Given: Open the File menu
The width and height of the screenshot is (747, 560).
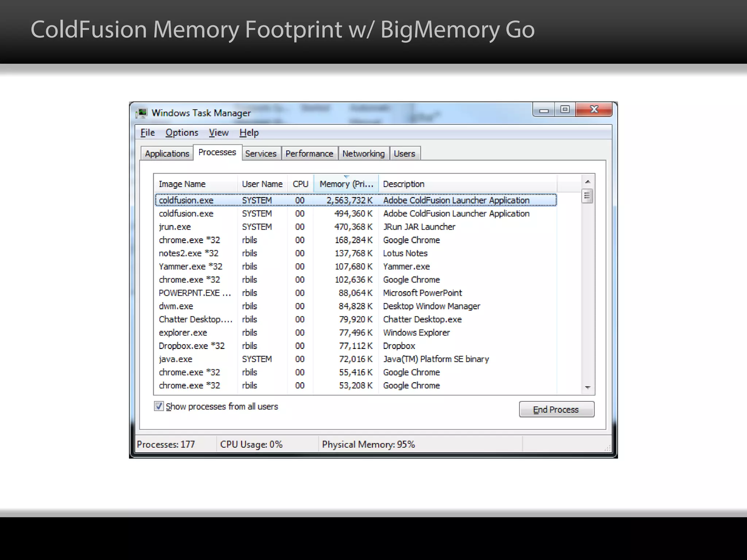Looking at the screenshot, I should [148, 133].
